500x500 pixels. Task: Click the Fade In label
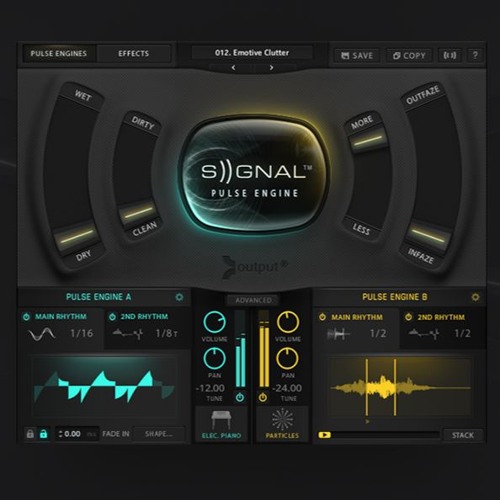(116, 434)
